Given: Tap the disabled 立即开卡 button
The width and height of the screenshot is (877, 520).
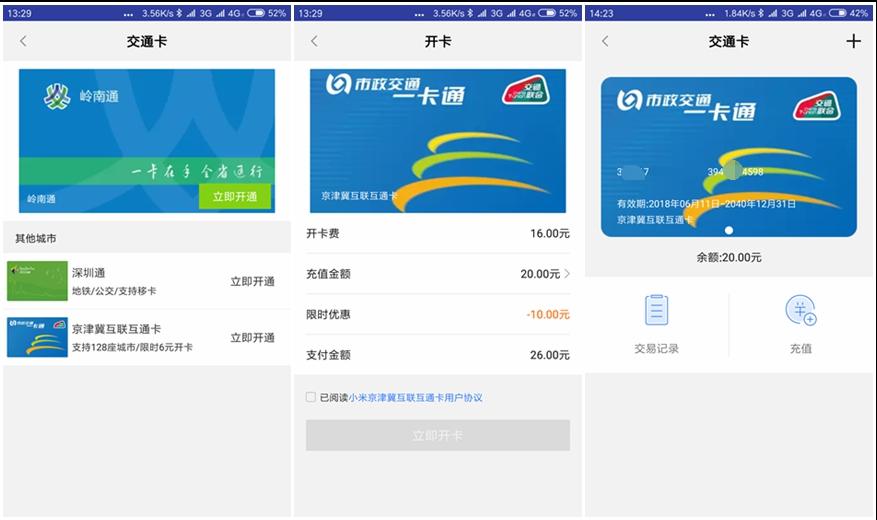Looking at the screenshot, I should point(438,435).
